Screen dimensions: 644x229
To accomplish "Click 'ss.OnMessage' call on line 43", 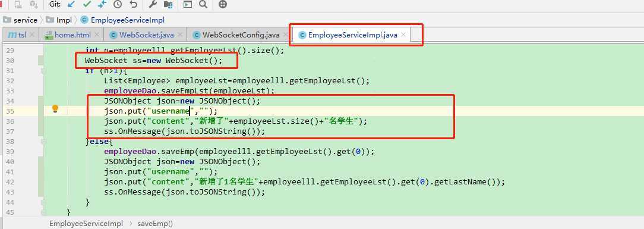I will click(x=184, y=192).
